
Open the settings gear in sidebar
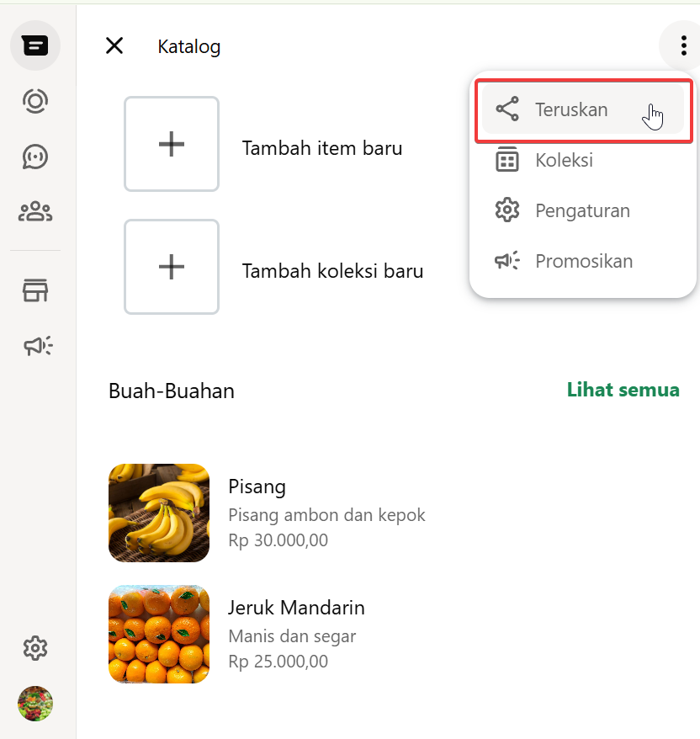tap(35, 648)
